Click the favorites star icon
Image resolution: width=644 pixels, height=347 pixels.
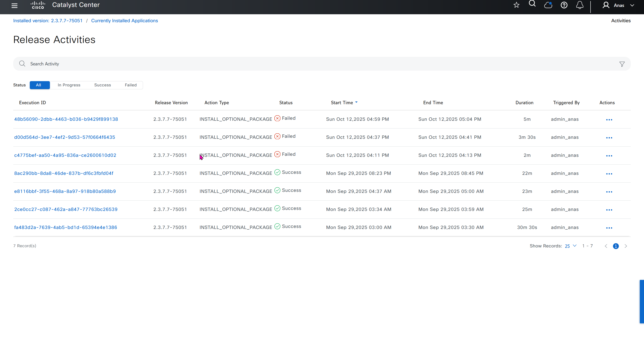click(517, 5)
